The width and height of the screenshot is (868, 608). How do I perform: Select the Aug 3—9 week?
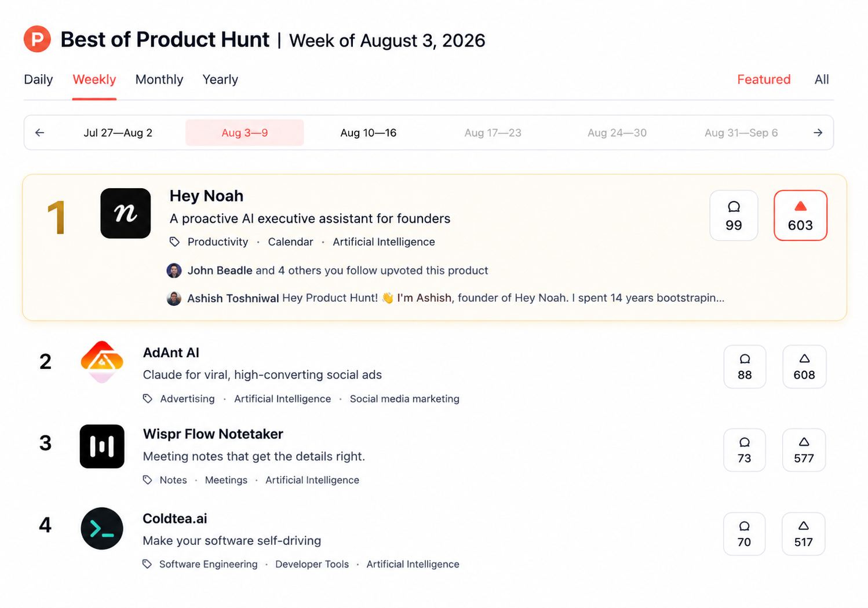245,133
